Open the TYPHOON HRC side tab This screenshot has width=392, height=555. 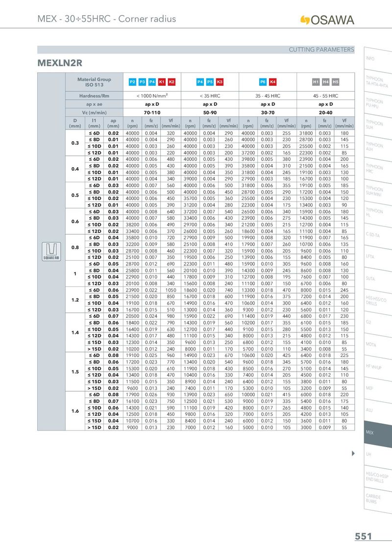click(x=377, y=169)
